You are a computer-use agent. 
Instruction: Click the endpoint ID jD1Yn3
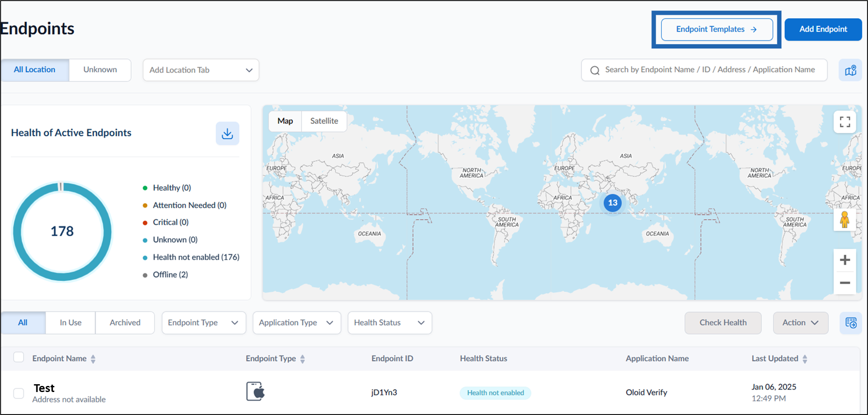point(384,392)
